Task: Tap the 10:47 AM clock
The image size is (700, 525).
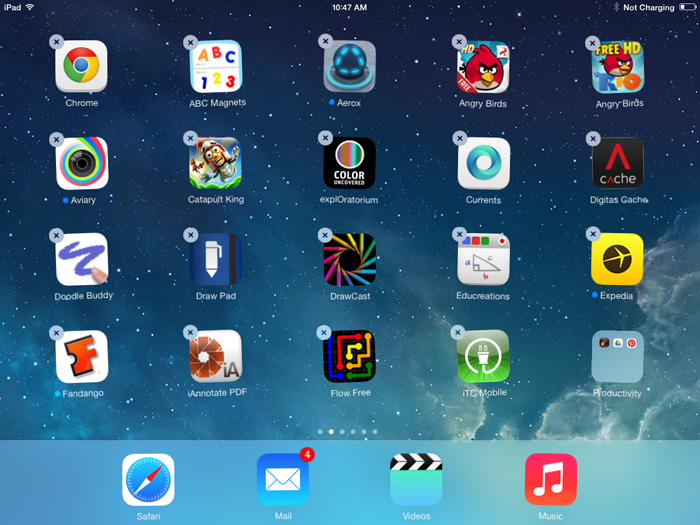Action: click(x=350, y=7)
